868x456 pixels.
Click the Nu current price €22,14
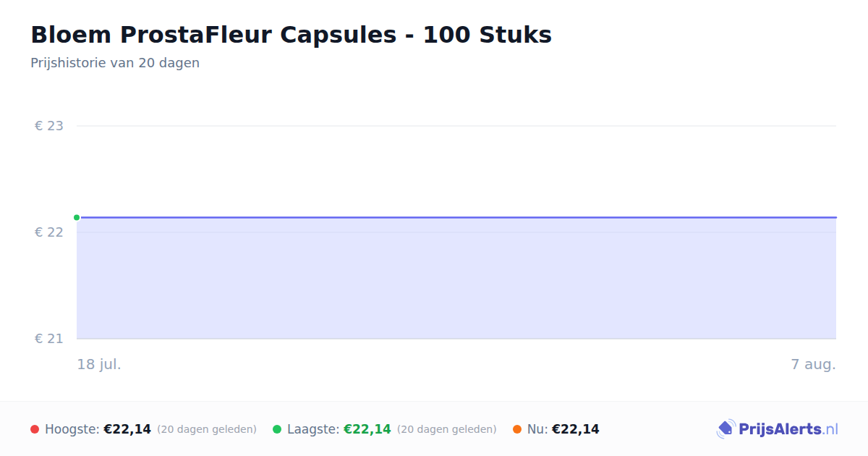pyautogui.click(x=576, y=429)
